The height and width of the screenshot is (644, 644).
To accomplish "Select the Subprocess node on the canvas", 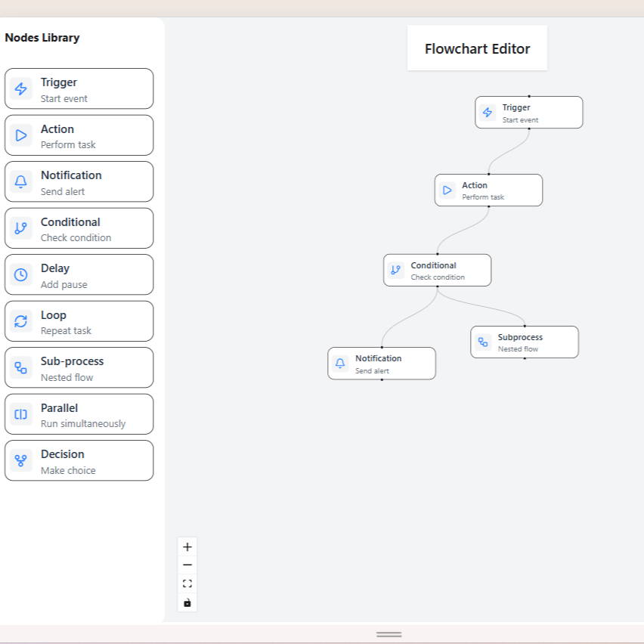I will (524, 342).
